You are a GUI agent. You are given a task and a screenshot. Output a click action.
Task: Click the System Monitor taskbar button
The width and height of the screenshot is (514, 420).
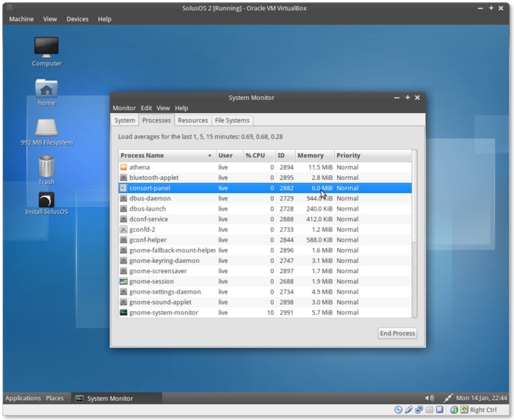point(116,399)
